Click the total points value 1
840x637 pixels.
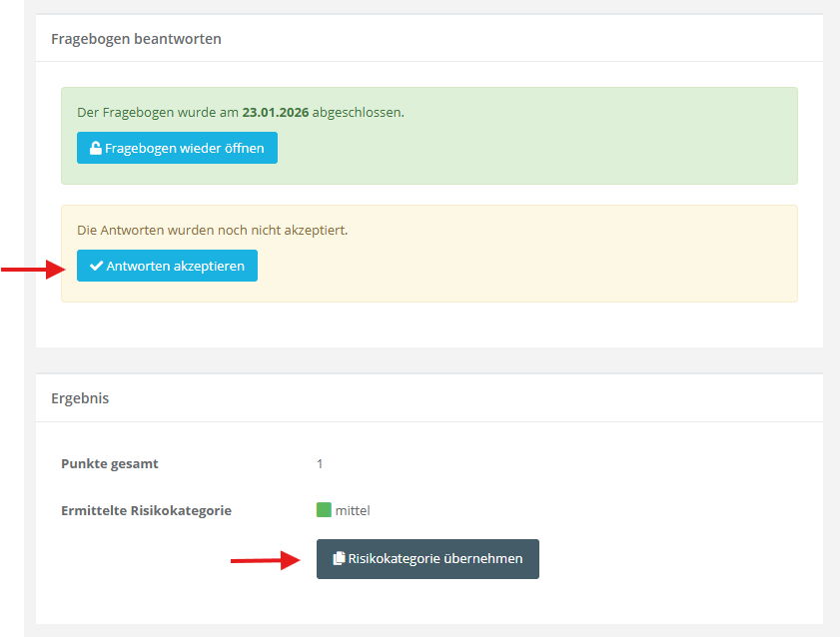tap(320, 463)
